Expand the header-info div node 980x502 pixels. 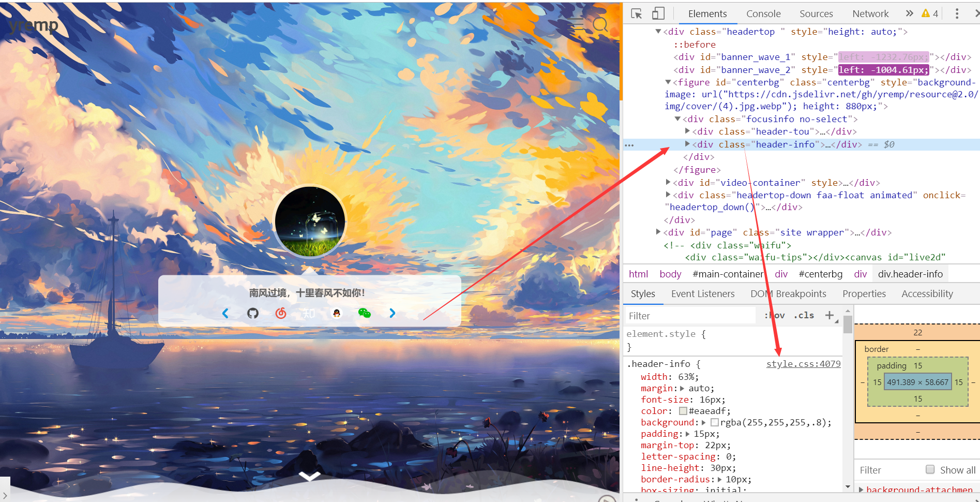(x=687, y=144)
